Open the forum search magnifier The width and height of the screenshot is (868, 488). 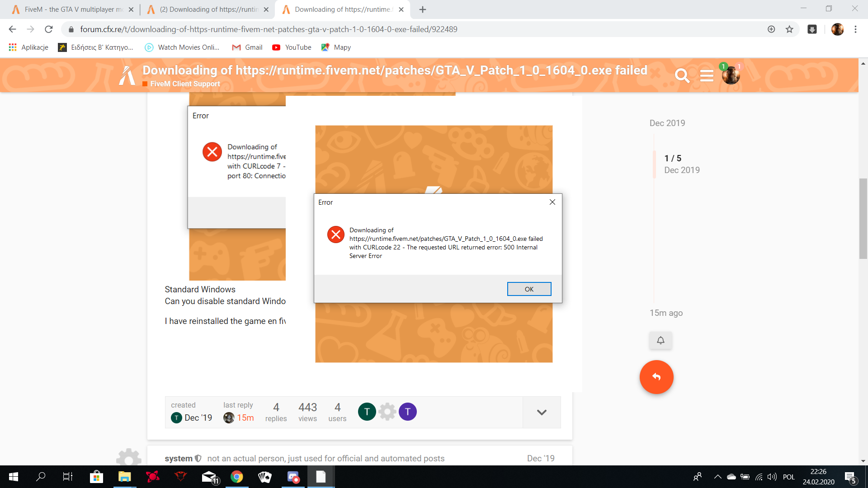(682, 75)
